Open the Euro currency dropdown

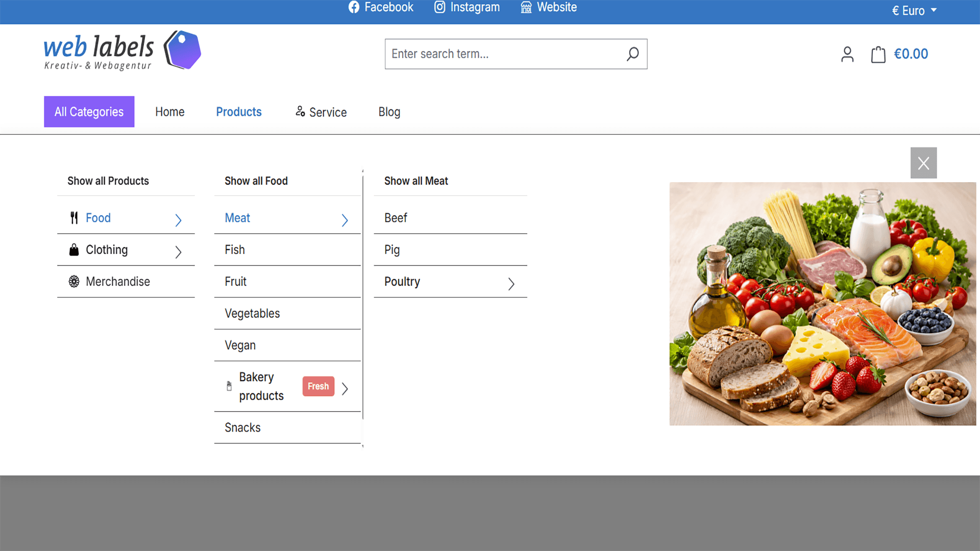914,10
